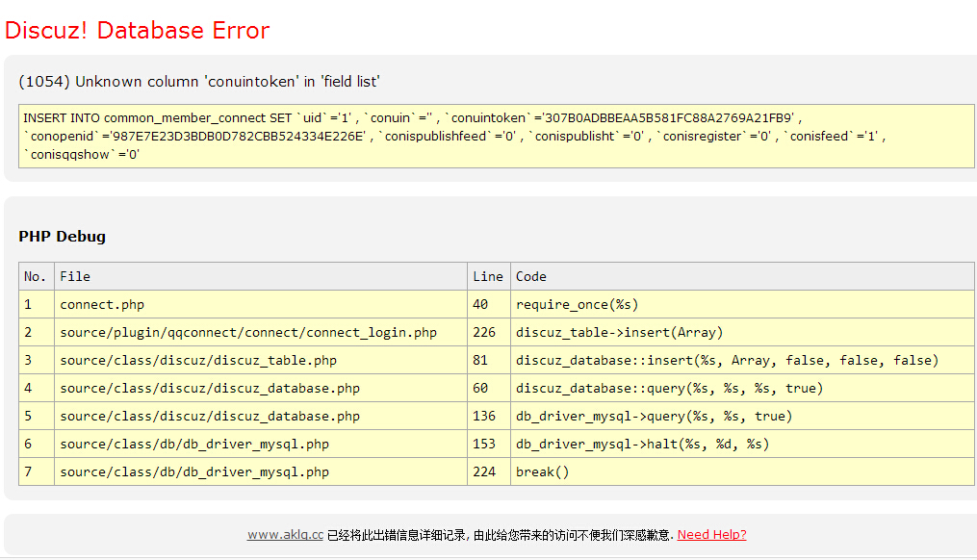The height and width of the screenshot is (560, 977).
Task: Click the File column header
Action: [261, 276]
